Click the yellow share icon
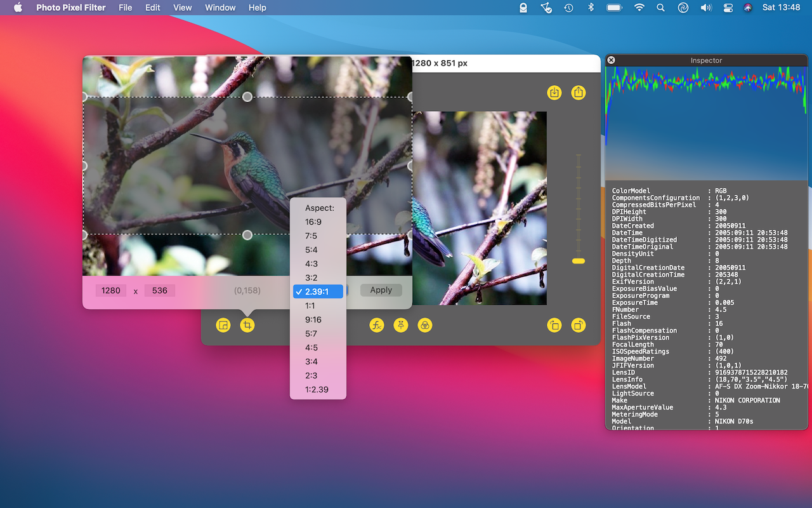This screenshot has width=812, height=508. tap(578, 93)
